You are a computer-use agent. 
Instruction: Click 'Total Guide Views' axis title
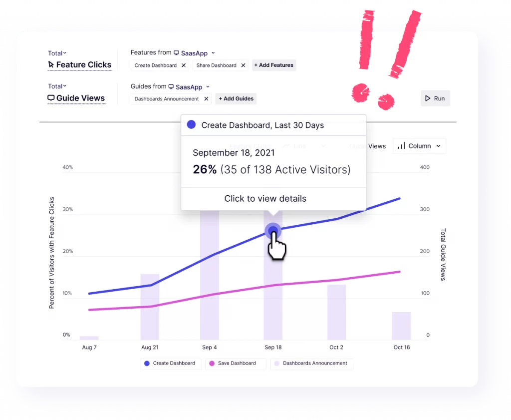pyautogui.click(x=443, y=254)
